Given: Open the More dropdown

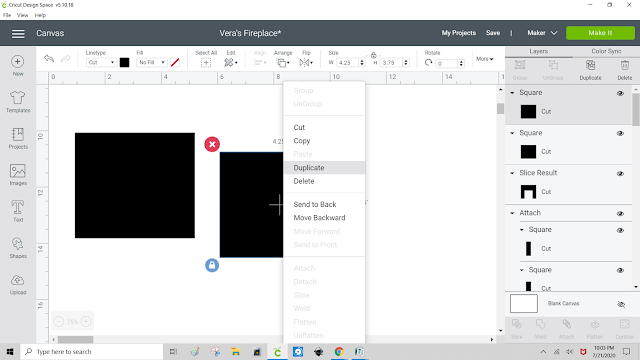Looking at the screenshot, I should [484, 59].
